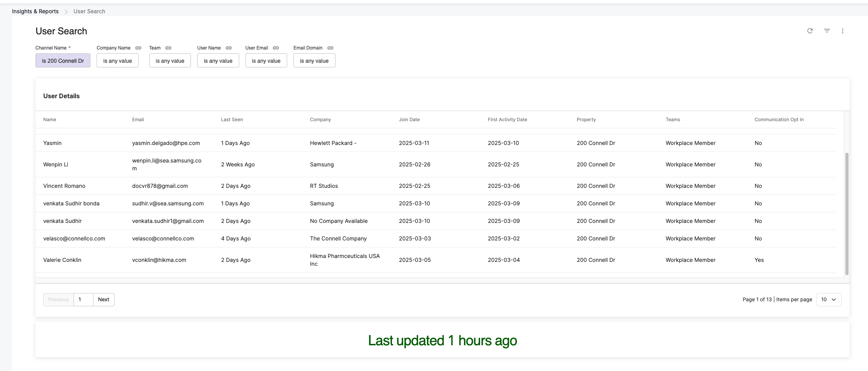Click first activity date 2025-03-06
Image resolution: width=868 pixels, height=371 pixels.
(x=504, y=186)
